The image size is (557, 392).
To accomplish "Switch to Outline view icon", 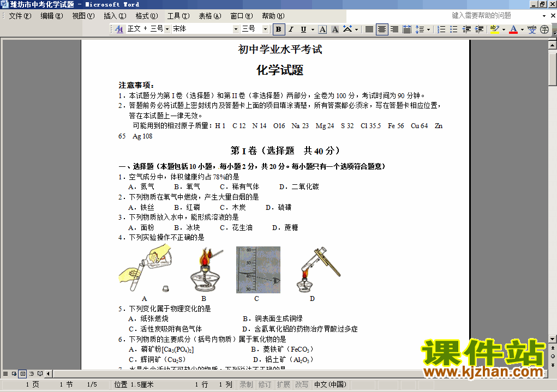I will pyautogui.click(x=32, y=373).
